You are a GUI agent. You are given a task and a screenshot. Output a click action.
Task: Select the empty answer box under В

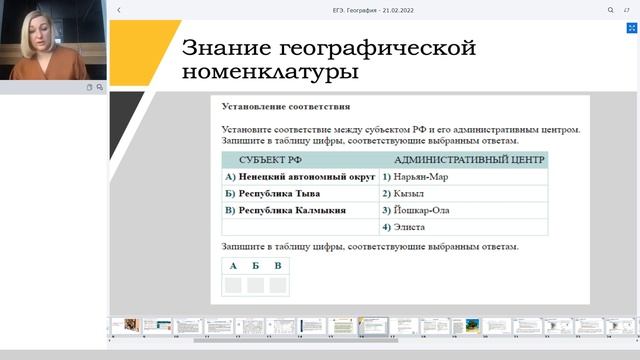tap(278, 285)
